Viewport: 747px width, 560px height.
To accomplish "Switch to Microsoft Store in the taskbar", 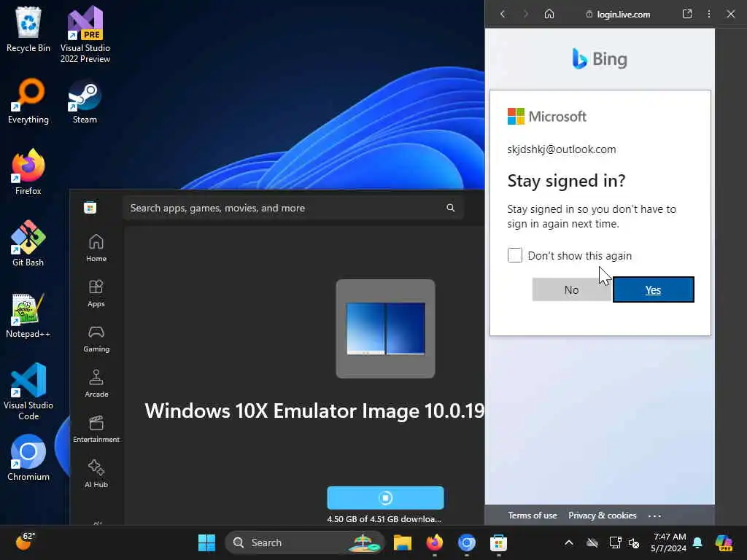I will [x=498, y=542].
